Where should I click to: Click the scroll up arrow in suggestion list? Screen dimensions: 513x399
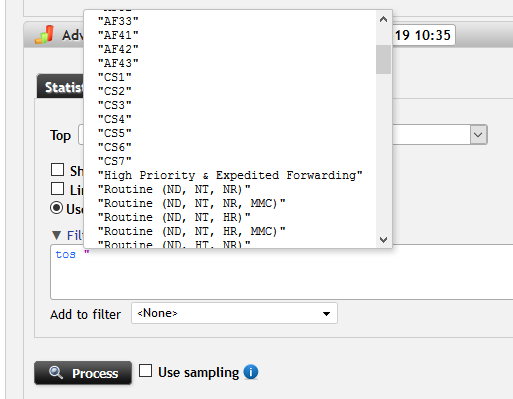tap(383, 19)
